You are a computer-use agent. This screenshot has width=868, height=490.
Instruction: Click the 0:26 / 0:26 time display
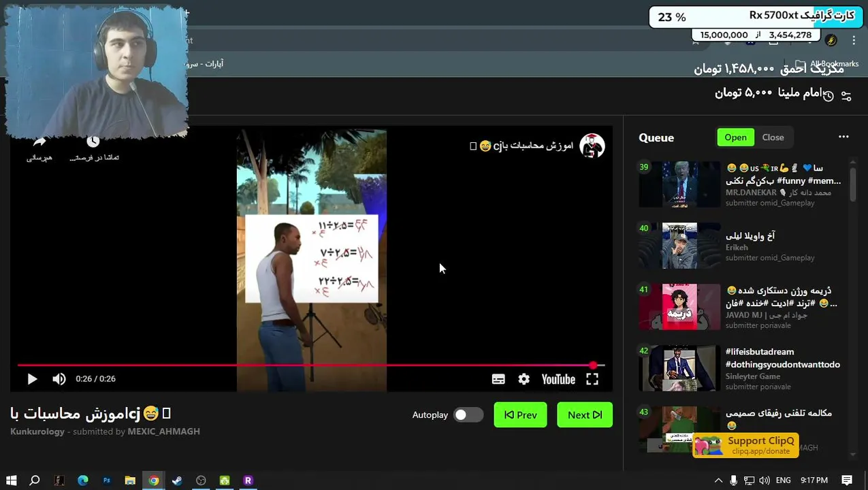(x=95, y=379)
